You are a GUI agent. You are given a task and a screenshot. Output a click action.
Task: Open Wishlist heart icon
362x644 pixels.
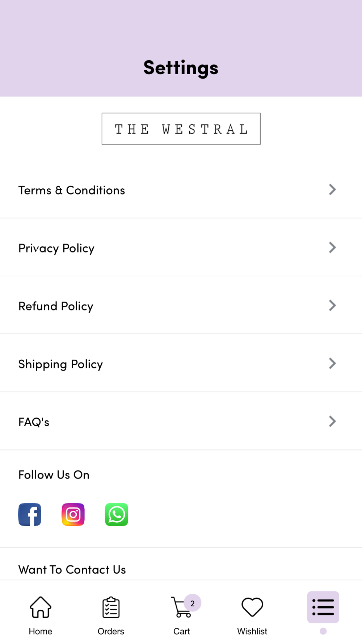point(252,607)
